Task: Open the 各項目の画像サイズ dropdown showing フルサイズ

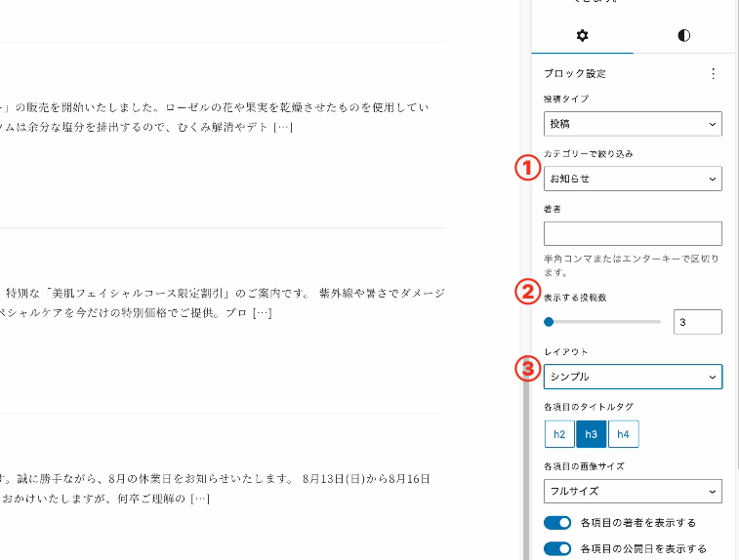Action: click(633, 492)
